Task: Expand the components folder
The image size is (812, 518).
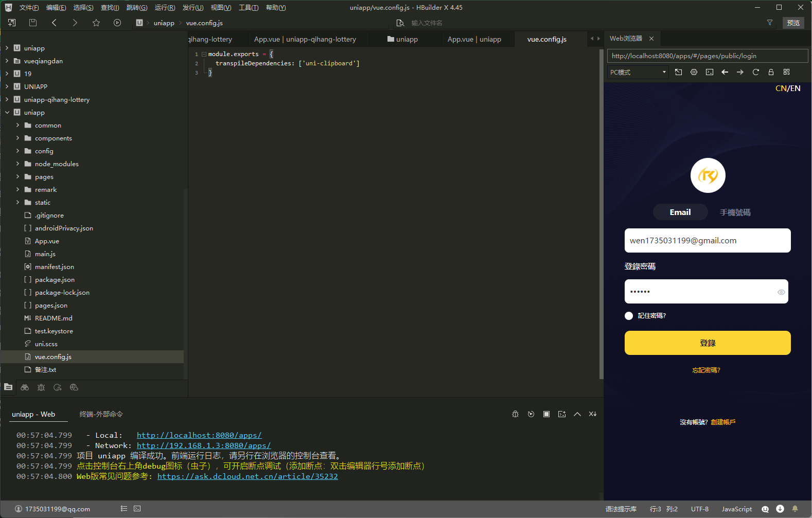Action: [17, 138]
